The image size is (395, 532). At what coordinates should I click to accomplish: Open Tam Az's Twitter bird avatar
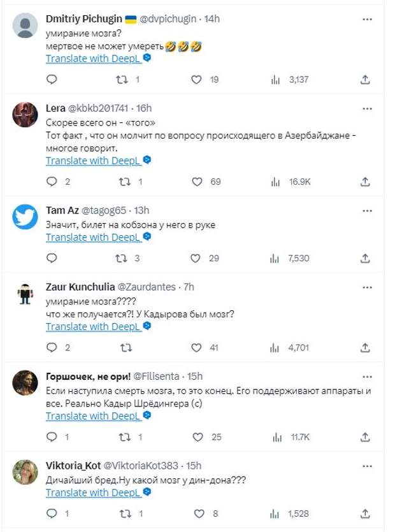(x=25, y=217)
